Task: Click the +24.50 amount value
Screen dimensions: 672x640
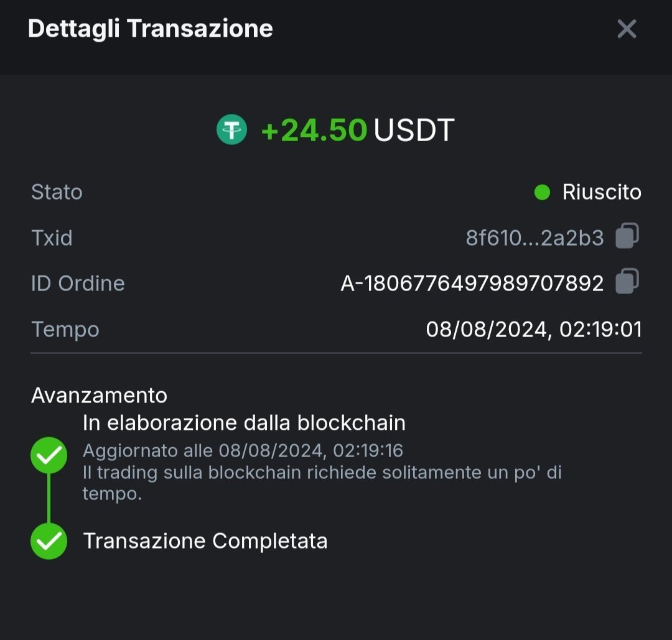Action: click(x=314, y=131)
